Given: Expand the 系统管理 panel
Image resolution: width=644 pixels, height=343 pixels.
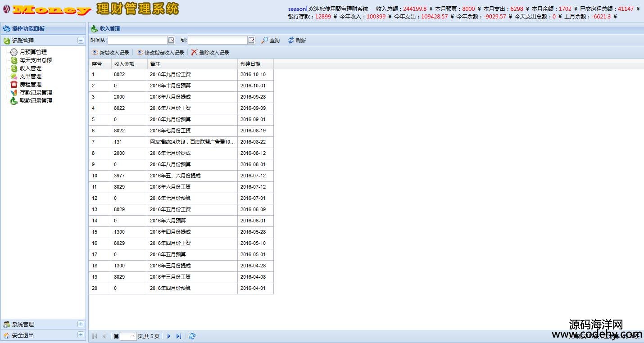Looking at the screenshot, I should [x=81, y=324].
